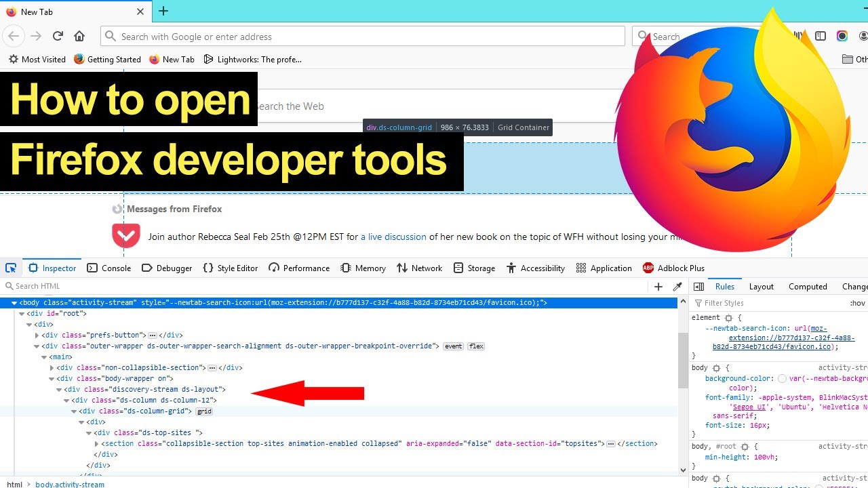Open the Network panel
Viewport: 868px width, 488px height.
[419, 268]
